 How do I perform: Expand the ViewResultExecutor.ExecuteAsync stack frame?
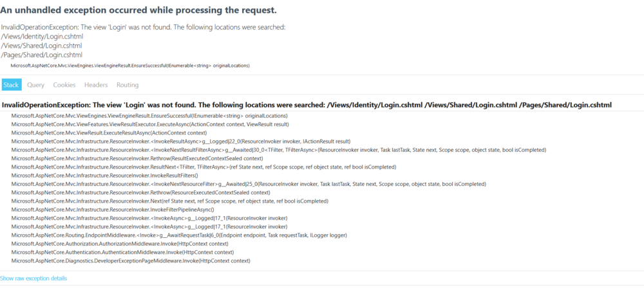point(150,124)
